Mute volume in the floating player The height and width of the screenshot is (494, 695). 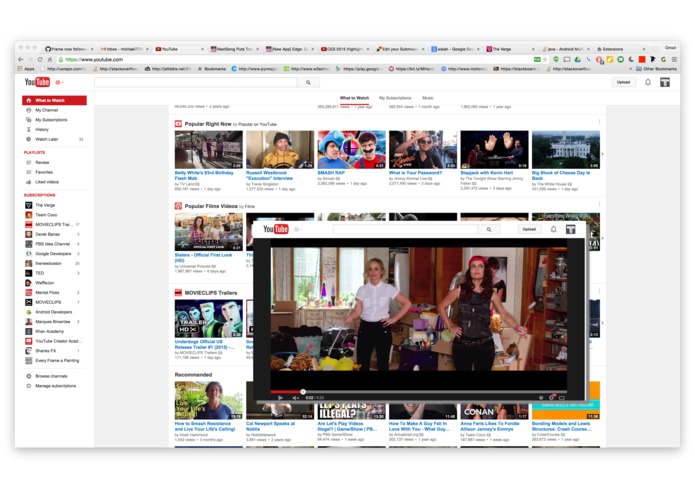[x=295, y=398]
